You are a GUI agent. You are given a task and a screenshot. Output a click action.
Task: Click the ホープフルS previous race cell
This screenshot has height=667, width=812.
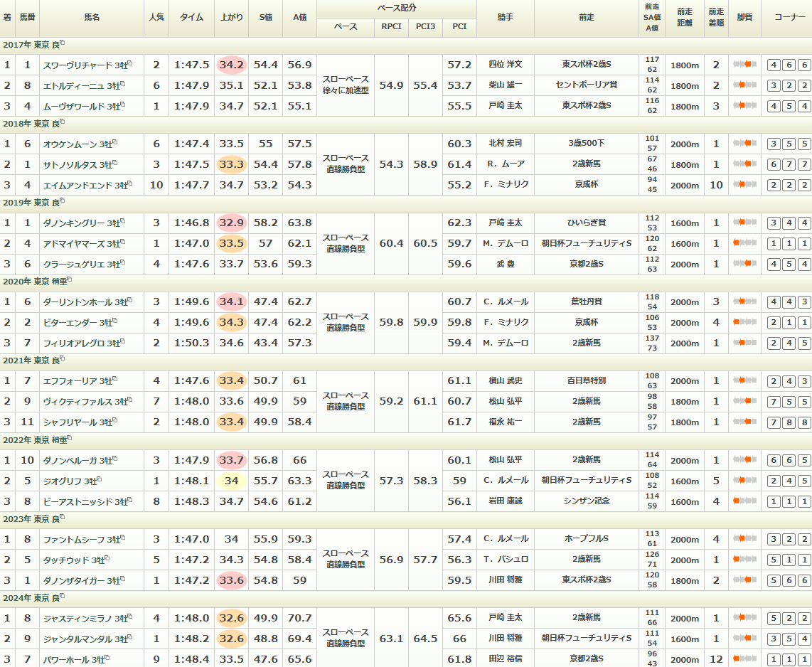(x=586, y=539)
